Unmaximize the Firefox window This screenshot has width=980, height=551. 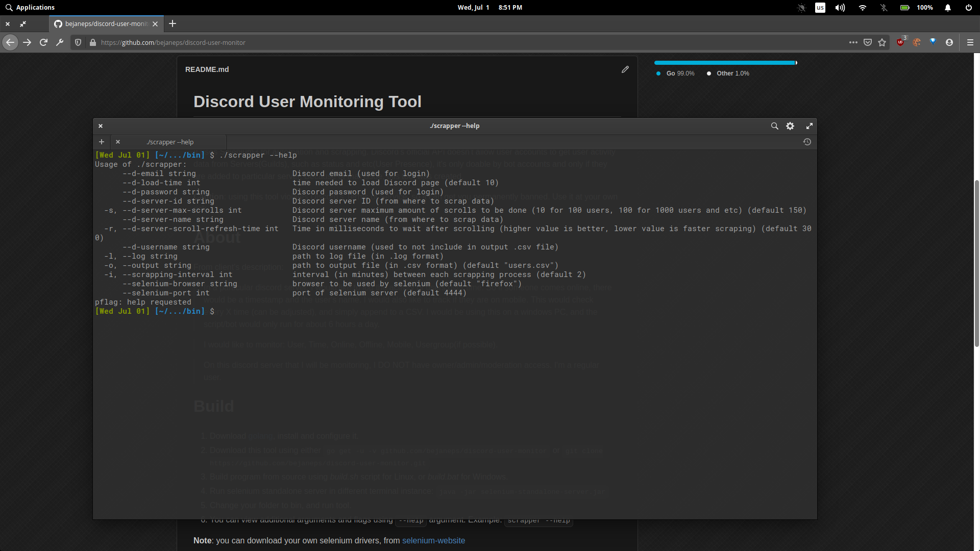coord(23,23)
